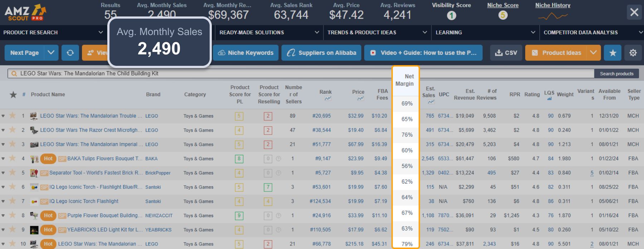Expand row 2 Razor Crest details triangle

(3, 130)
